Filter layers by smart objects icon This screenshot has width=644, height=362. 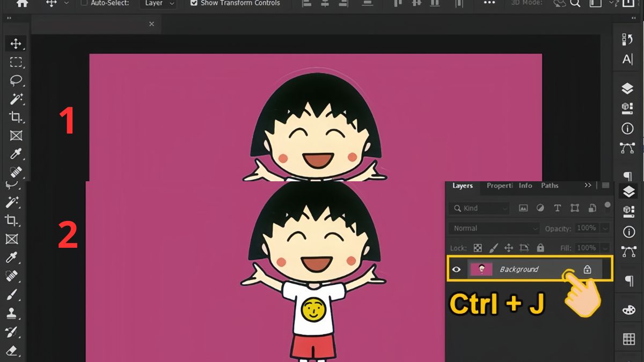[592, 208]
